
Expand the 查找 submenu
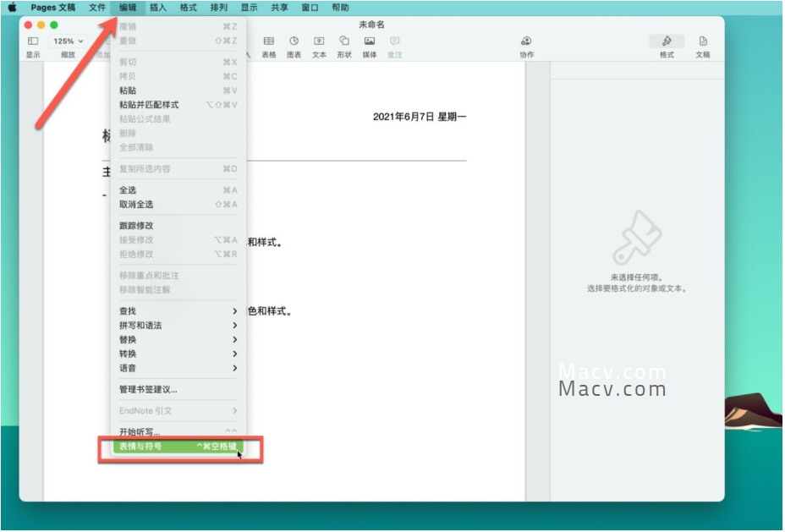[127, 310]
